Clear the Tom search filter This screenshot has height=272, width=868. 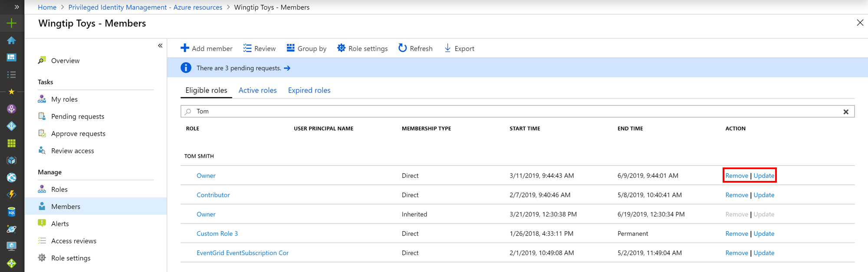click(x=846, y=111)
